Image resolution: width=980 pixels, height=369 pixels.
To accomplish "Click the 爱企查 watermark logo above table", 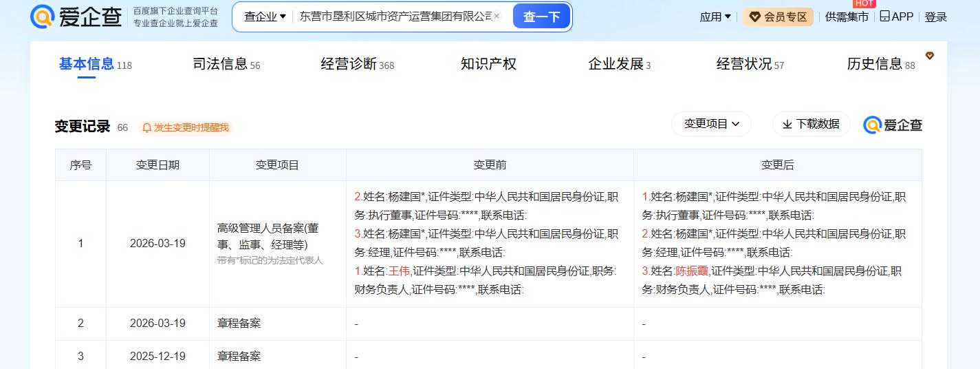I will click(893, 125).
